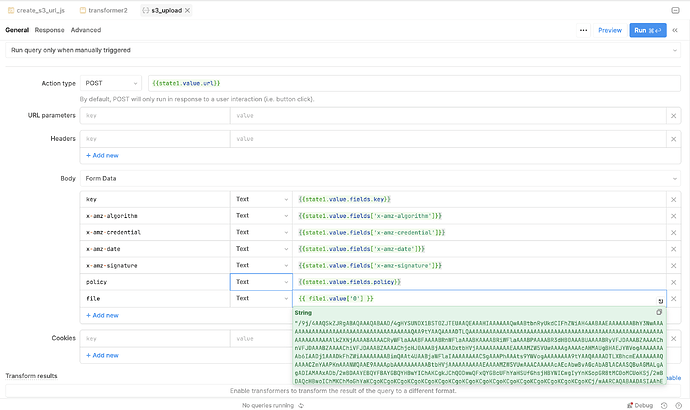Open the three-dots more options menu
This screenshot has width=690, height=410.
pyautogui.click(x=584, y=30)
